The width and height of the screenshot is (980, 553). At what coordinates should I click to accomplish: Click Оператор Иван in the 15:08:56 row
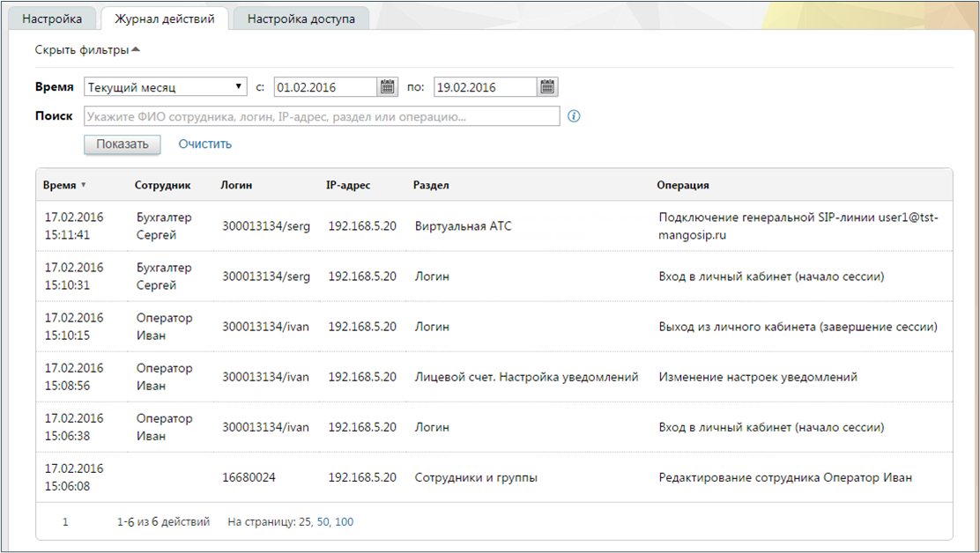click(165, 377)
